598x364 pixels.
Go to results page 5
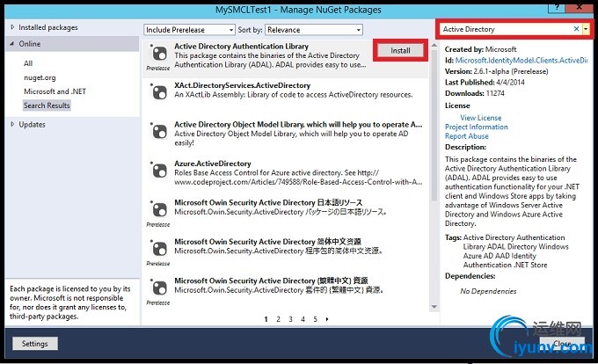315,319
